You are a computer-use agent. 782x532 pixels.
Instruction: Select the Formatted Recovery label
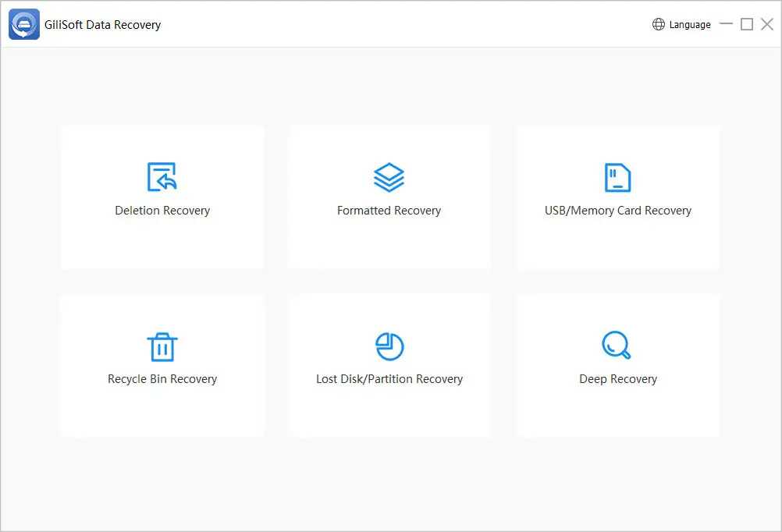[x=389, y=211]
